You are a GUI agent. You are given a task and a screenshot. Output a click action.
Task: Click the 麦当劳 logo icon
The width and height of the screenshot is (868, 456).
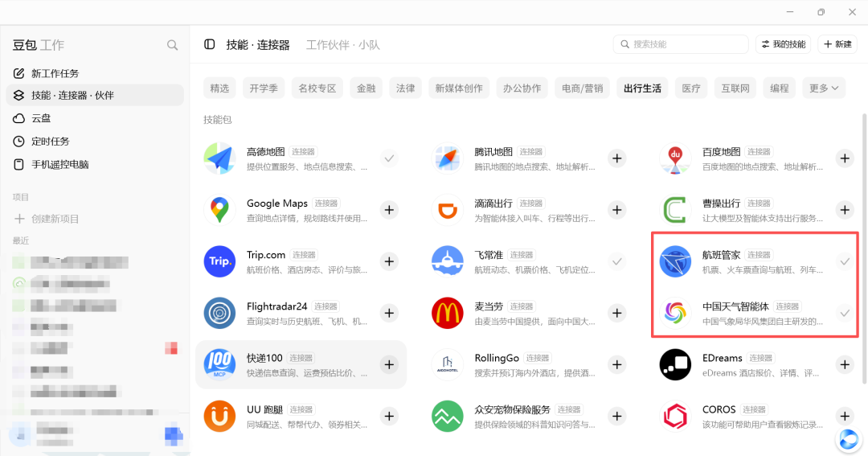[448, 313]
